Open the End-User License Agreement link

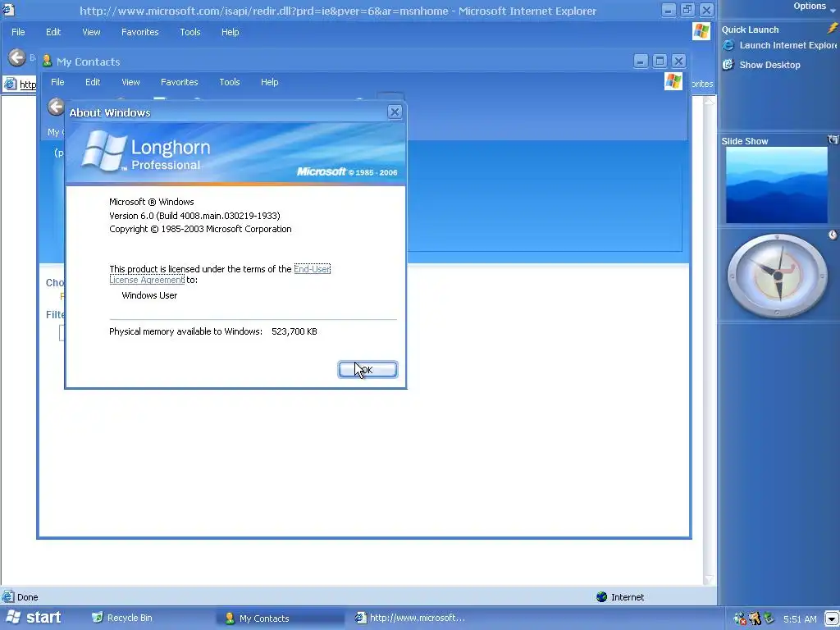click(312, 269)
